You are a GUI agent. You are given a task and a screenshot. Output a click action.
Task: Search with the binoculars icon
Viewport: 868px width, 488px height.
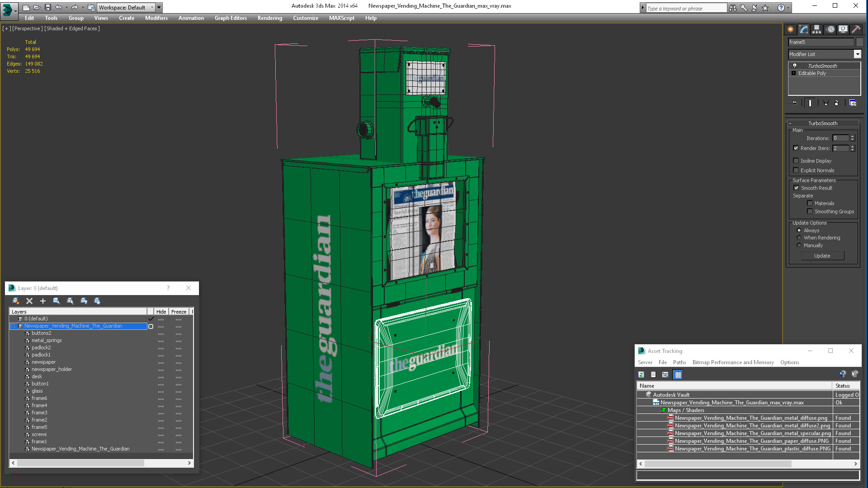click(x=732, y=8)
